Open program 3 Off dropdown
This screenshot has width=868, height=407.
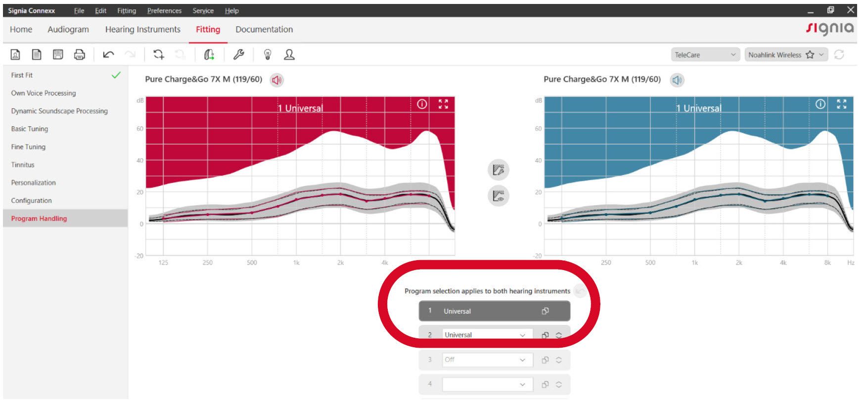pos(488,360)
